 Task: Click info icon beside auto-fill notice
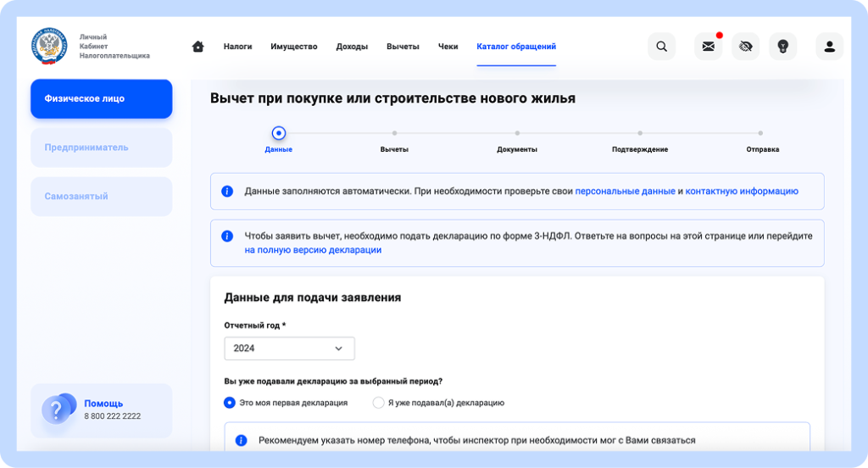click(x=227, y=191)
